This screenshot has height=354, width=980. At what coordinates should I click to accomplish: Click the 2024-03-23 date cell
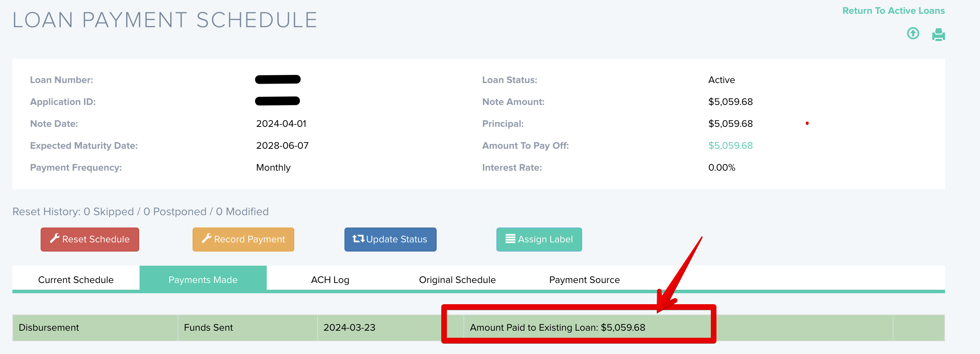(x=349, y=328)
